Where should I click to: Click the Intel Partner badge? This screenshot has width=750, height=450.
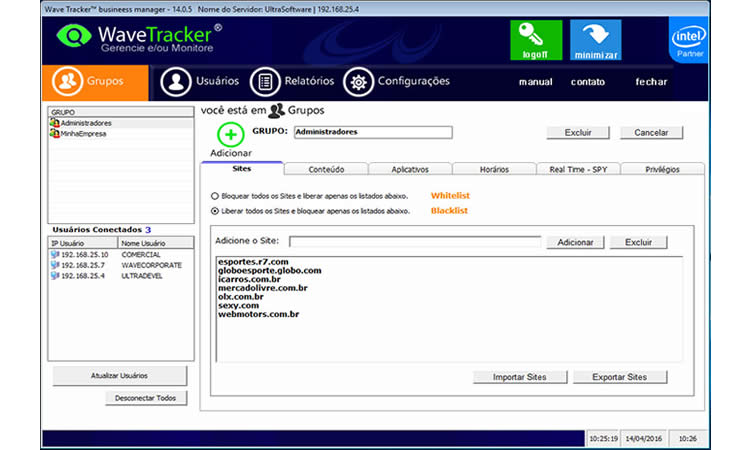click(x=689, y=42)
